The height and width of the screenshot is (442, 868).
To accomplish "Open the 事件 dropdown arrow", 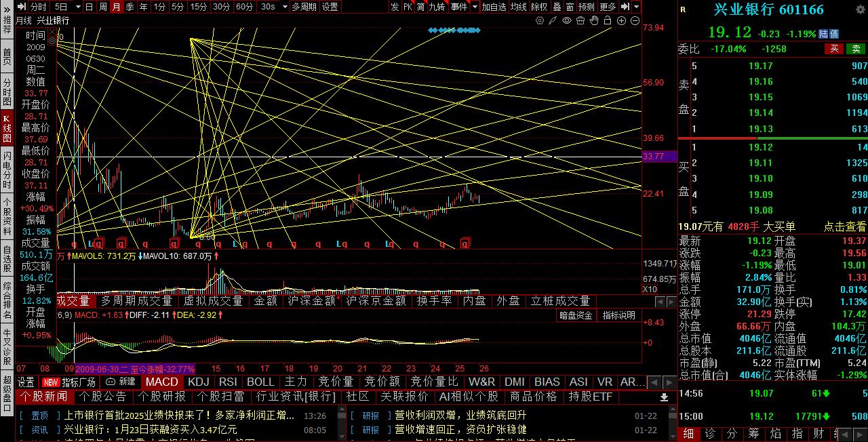I will (475, 7).
